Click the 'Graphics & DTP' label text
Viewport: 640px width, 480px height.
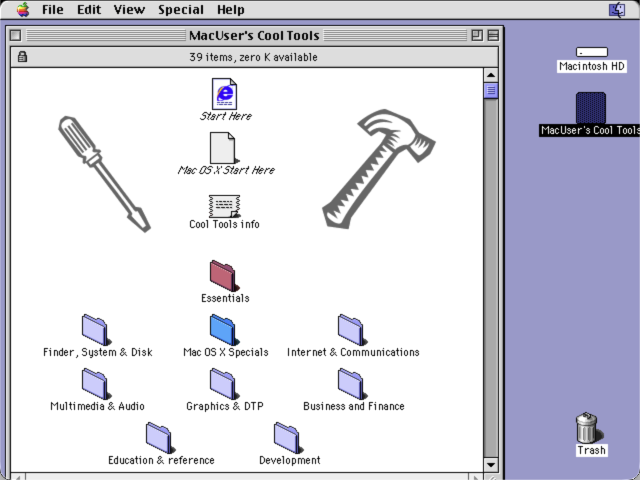point(224,406)
